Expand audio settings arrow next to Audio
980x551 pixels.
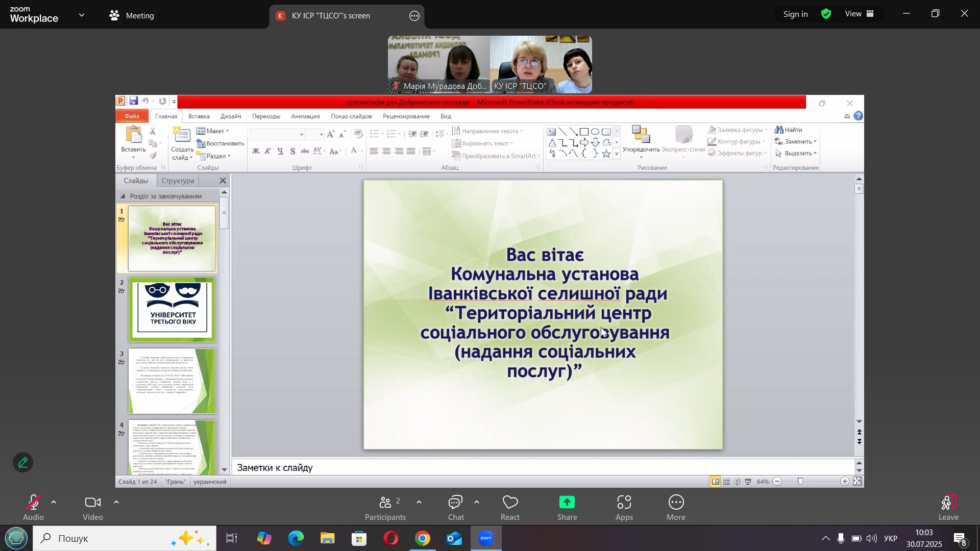click(x=54, y=503)
